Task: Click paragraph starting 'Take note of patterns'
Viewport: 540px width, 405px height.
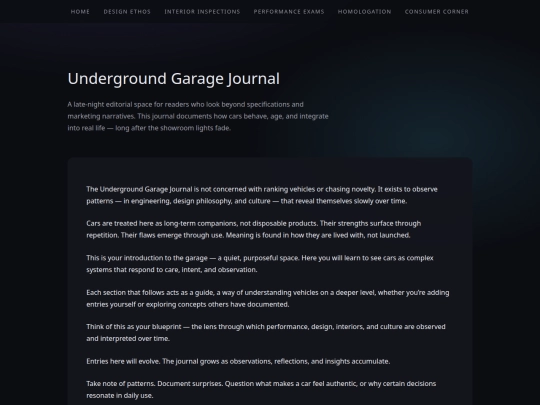Action: point(261,390)
